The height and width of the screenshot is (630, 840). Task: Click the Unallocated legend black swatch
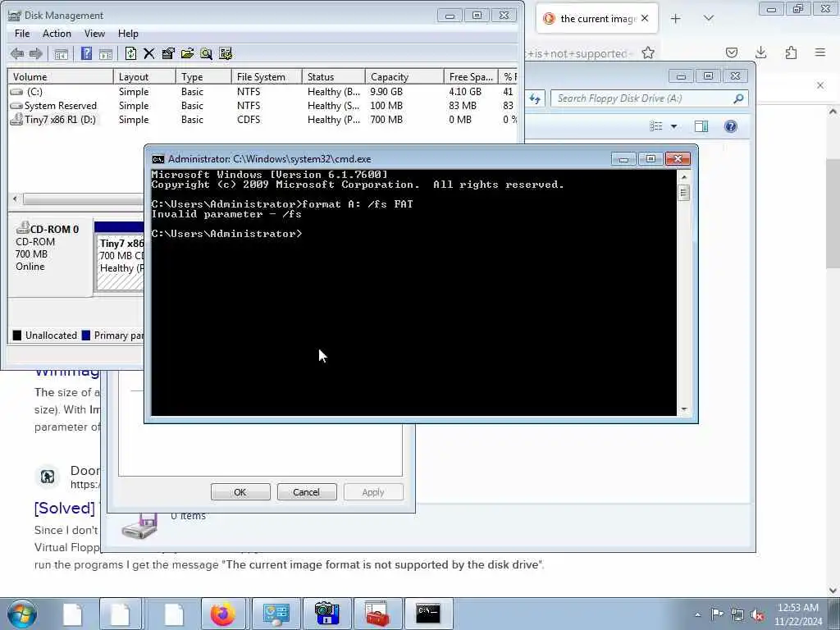(17, 336)
